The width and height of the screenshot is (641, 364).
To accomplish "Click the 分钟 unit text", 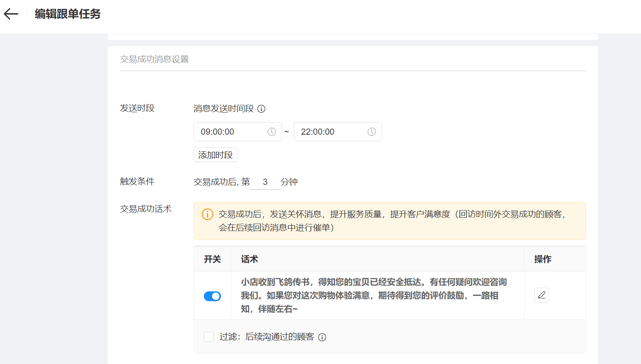I will pos(289,182).
